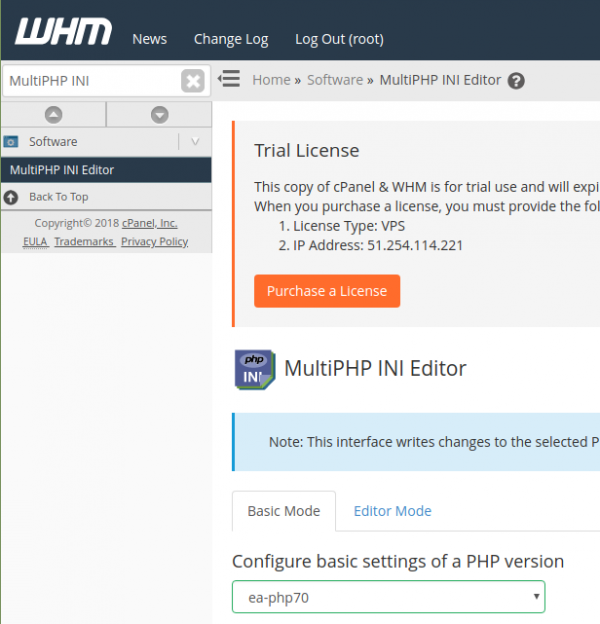Click Log Out (root)
Viewport: 600px width, 624px height.
click(339, 39)
